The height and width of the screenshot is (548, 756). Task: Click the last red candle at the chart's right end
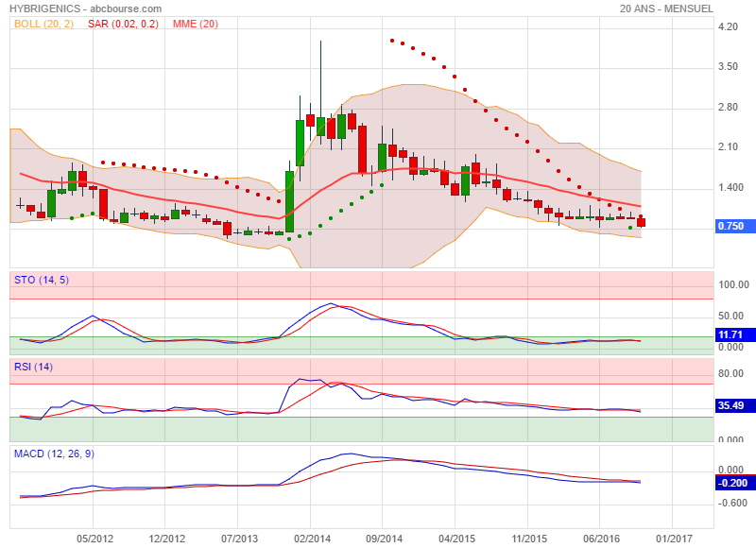[x=641, y=222]
